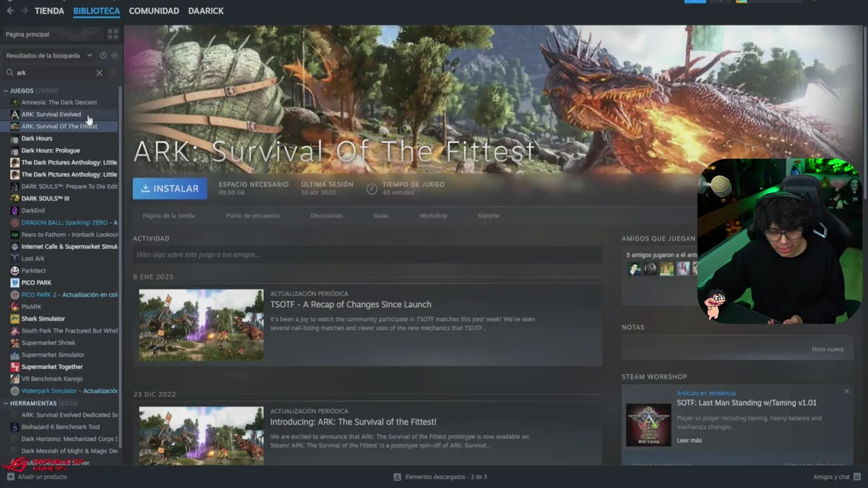Click the 'Diles algo sobre este juego' activity field
868x488 pixels.
click(x=367, y=255)
